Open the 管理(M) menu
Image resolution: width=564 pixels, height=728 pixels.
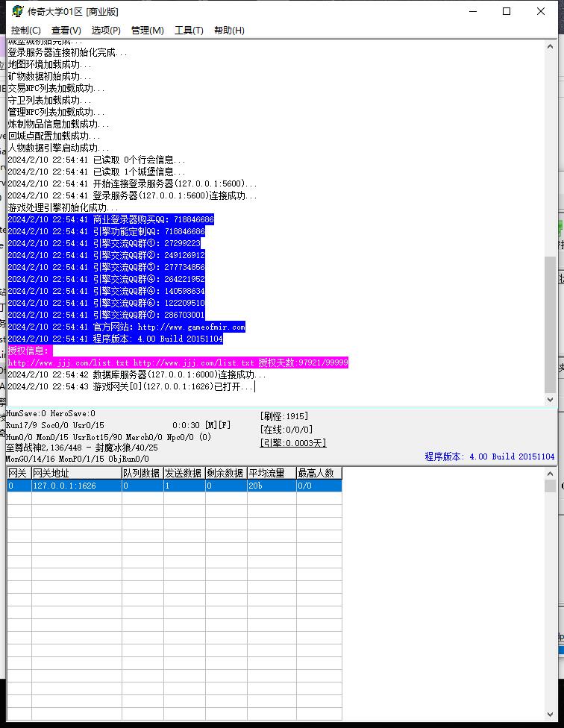(147, 30)
